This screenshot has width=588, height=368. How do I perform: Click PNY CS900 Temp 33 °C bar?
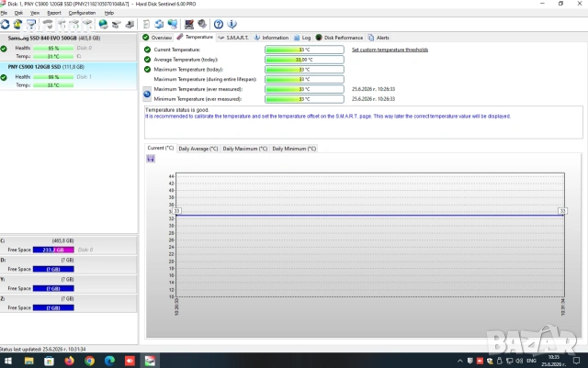pyautogui.click(x=53, y=85)
